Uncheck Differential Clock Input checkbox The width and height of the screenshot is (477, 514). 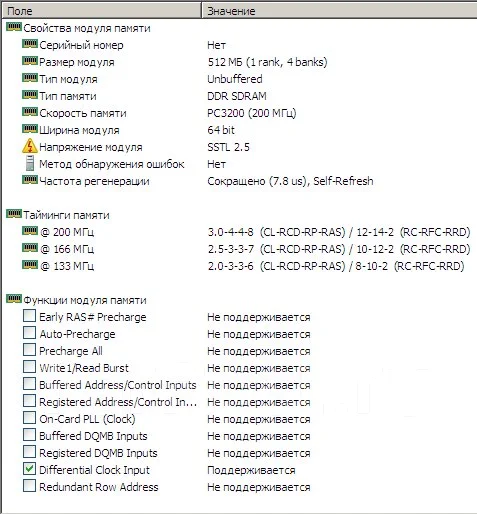[29, 469]
